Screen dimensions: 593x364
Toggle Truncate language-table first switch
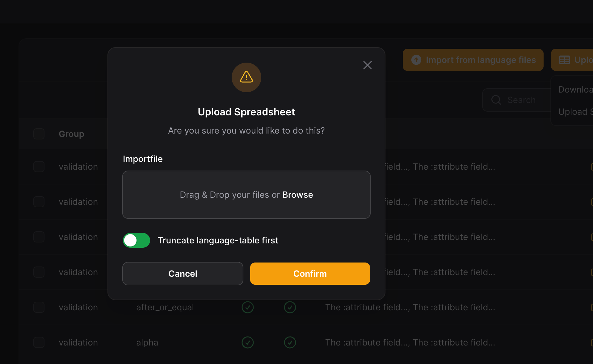click(137, 240)
